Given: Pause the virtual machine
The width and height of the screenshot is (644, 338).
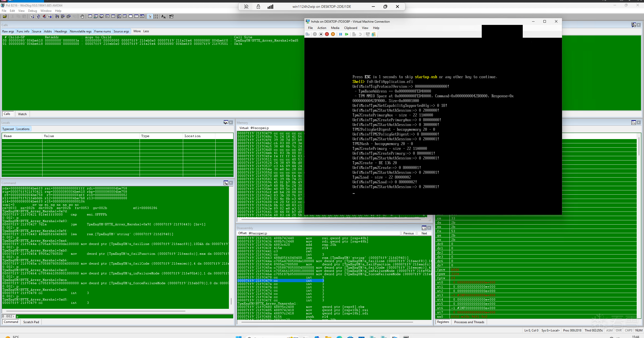Looking at the screenshot, I should [x=340, y=34].
